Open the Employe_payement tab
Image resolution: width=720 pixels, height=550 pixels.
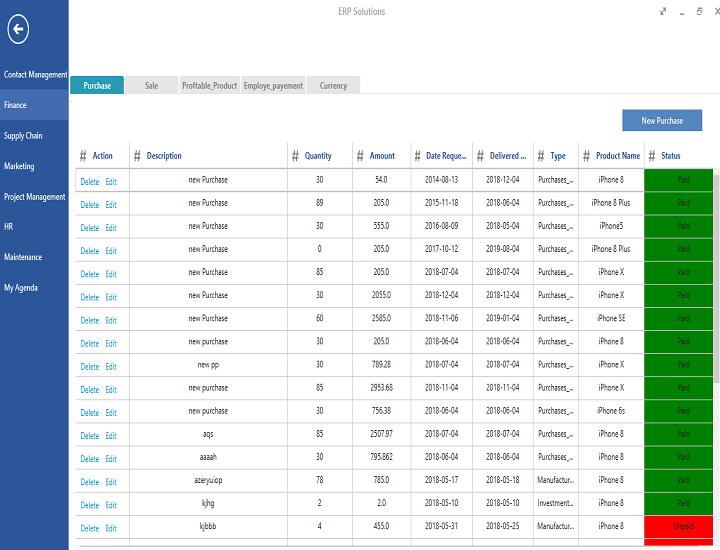click(x=273, y=85)
